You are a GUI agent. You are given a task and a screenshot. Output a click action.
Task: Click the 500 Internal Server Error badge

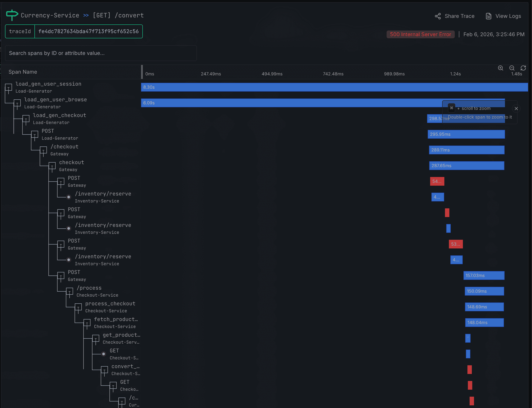420,34
